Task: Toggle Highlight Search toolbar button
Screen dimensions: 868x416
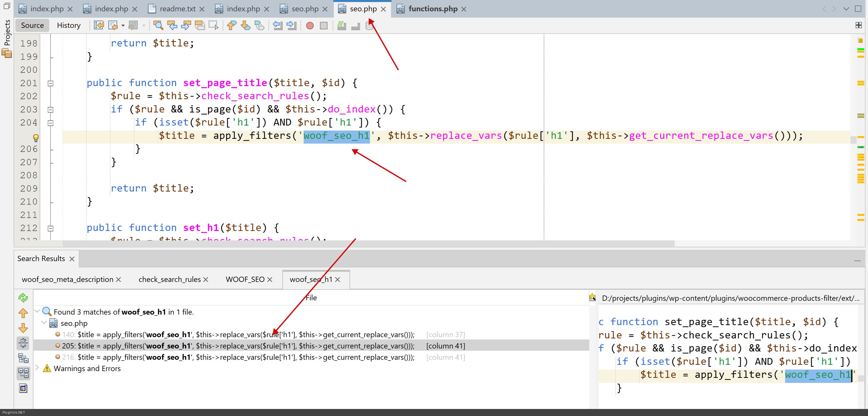Action: 200,26
